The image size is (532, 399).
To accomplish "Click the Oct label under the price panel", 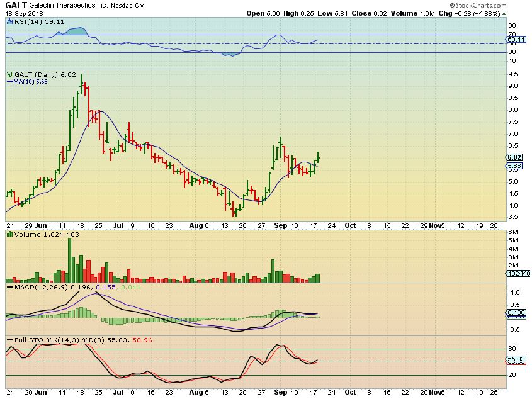I will (x=350, y=226).
